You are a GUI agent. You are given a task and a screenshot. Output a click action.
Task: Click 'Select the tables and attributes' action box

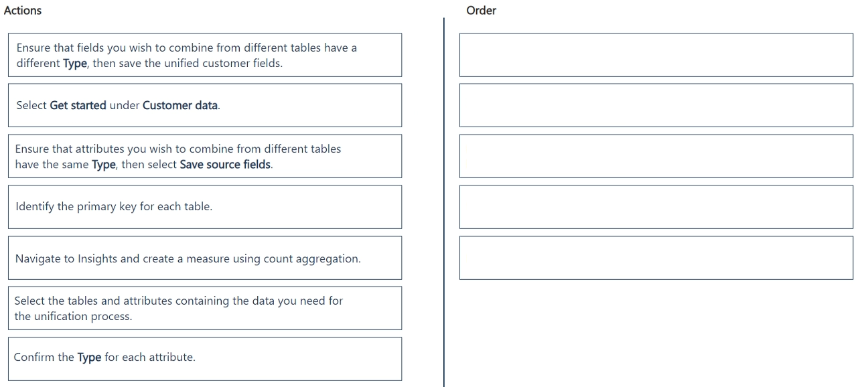click(x=205, y=308)
